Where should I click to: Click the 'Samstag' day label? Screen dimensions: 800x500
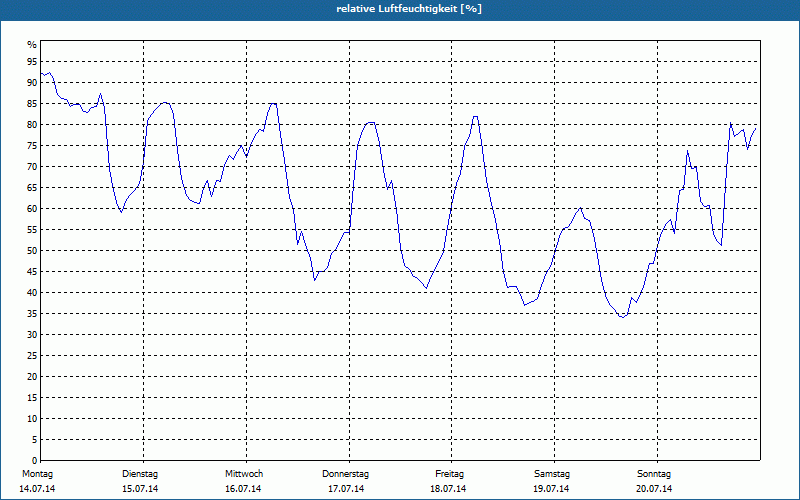point(552,474)
